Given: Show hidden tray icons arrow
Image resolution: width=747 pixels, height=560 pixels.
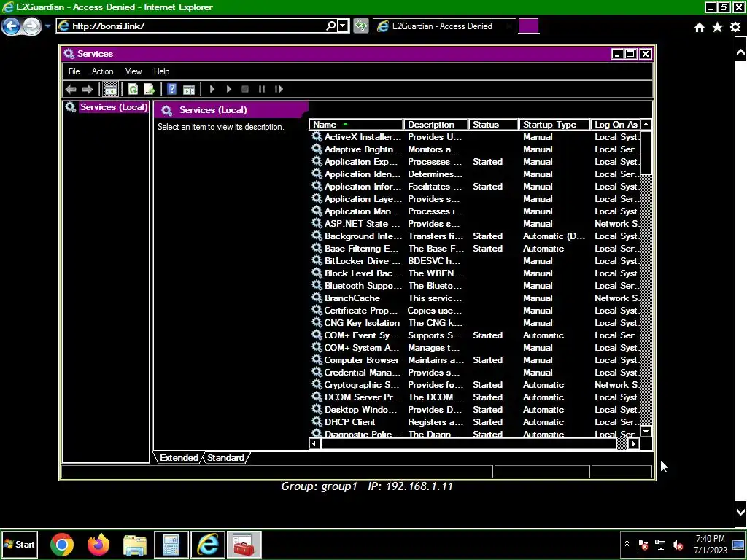Looking at the screenshot, I should pyautogui.click(x=627, y=544).
